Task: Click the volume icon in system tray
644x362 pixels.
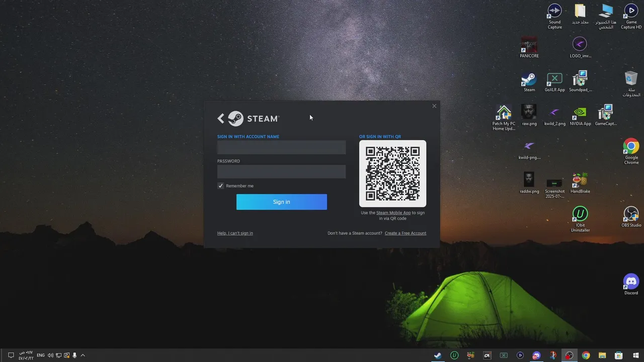Action: [50, 355]
